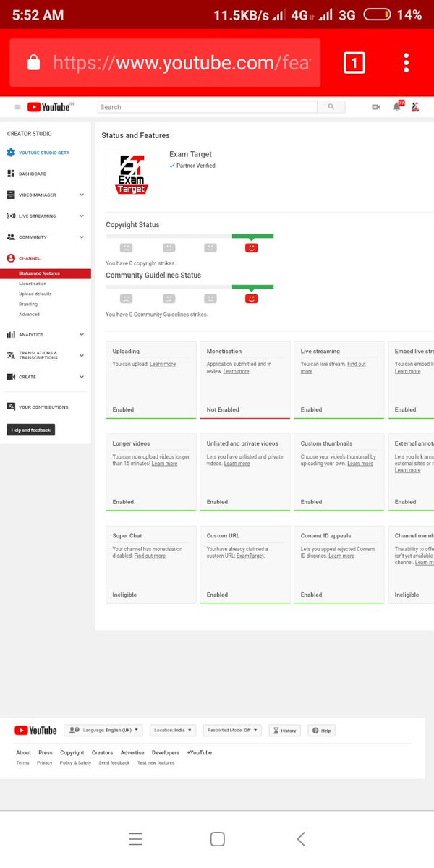Viewport: 434px width, 868px height.
Task: Click the magnifier search button
Action: (x=331, y=107)
